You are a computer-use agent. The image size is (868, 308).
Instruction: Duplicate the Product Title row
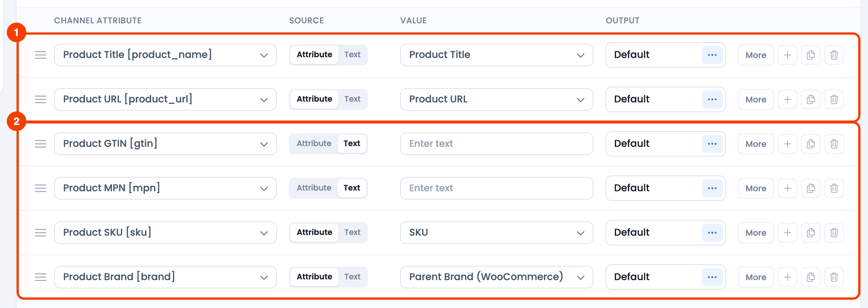coord(810,55)
